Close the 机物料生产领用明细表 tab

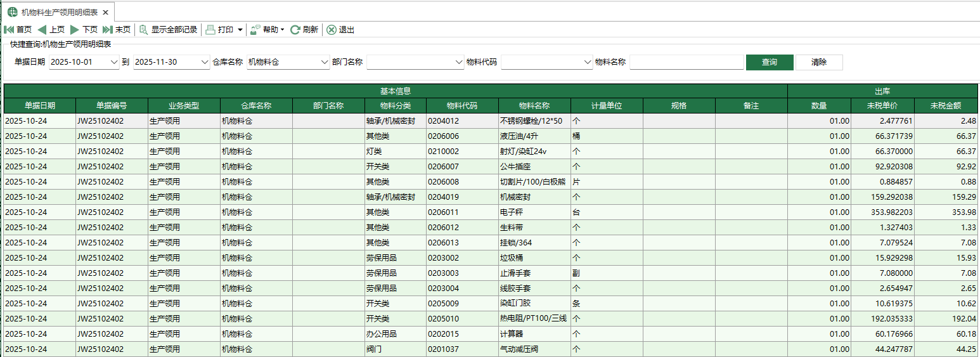pos(105,12)
